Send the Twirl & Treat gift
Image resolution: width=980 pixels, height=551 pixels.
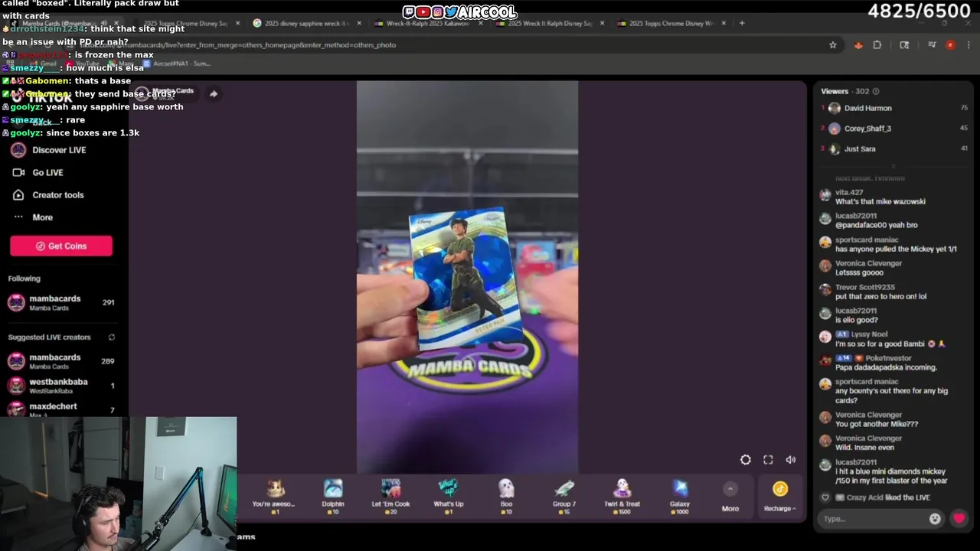pyautogui.click(x=622, y=496)
